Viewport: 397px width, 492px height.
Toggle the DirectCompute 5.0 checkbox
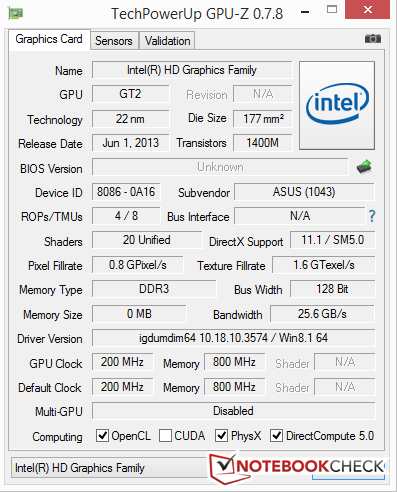point(277,436)
